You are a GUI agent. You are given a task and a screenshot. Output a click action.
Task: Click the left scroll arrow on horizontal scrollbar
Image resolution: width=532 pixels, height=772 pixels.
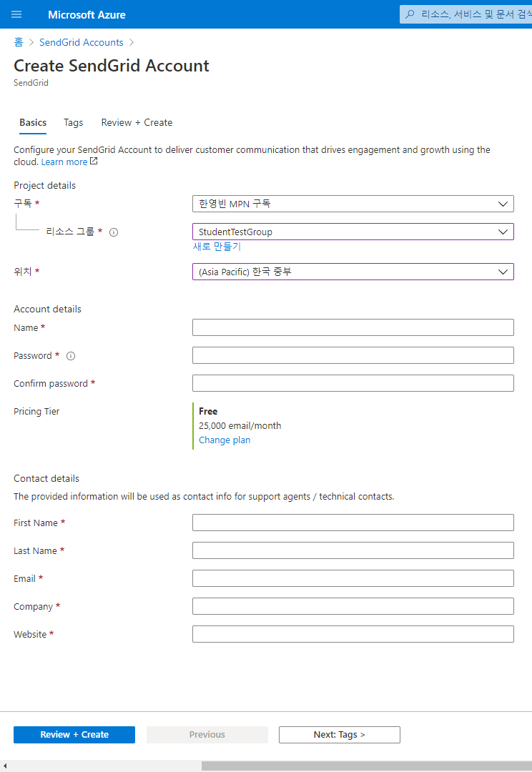[6, 766]
